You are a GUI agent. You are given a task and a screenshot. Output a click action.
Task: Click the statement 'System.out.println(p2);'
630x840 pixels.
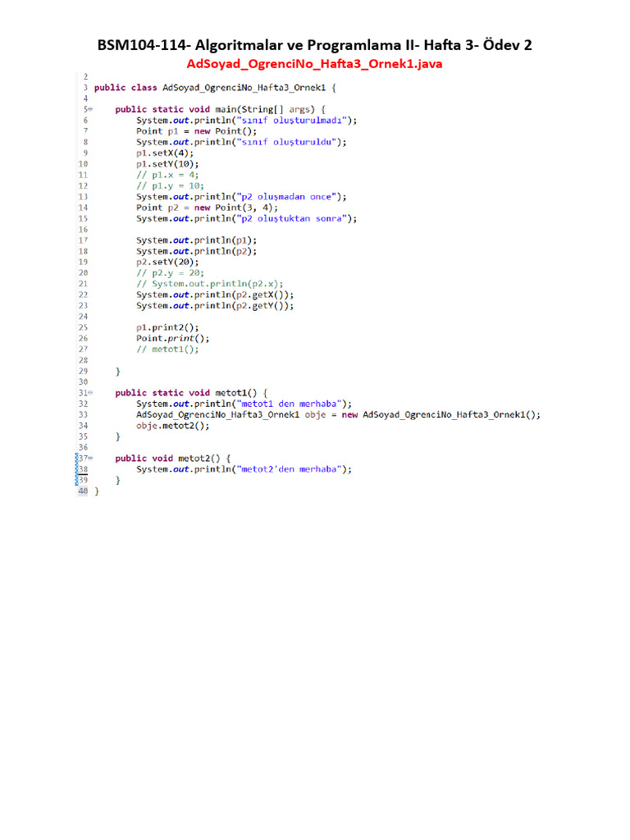(196, 251)
